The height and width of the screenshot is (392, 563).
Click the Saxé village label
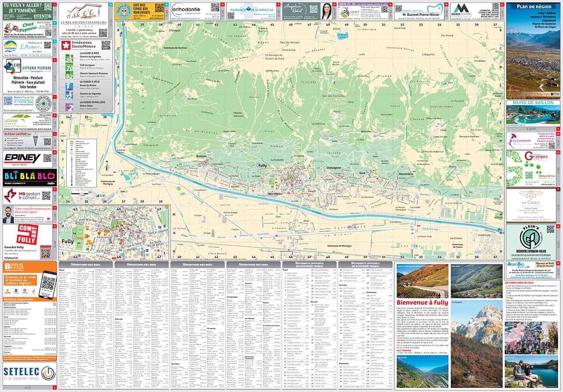(x=362, y=173)
